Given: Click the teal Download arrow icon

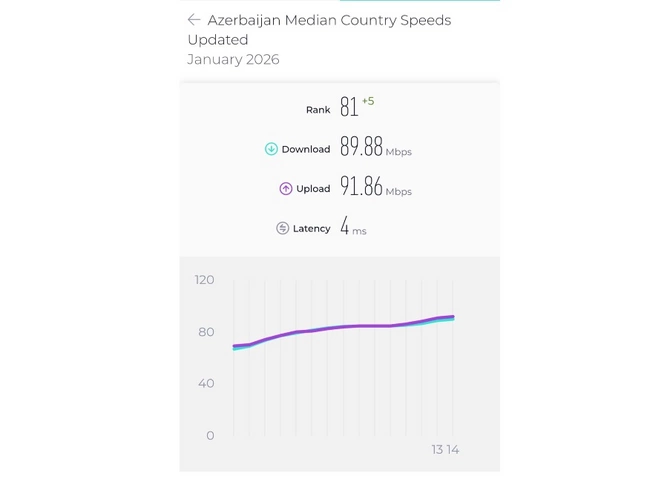Looking at the screenshot, I should pos(271,149).
